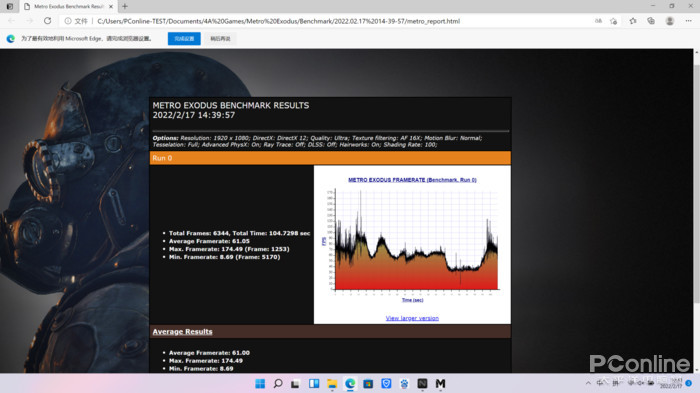The width and height of the screenshot is (700, 393).
Task: Open the user profile avatar
Action: pos(670,21)
